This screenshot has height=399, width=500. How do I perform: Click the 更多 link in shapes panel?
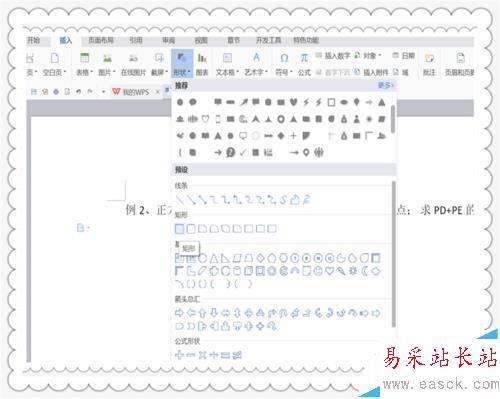point(386,86)
